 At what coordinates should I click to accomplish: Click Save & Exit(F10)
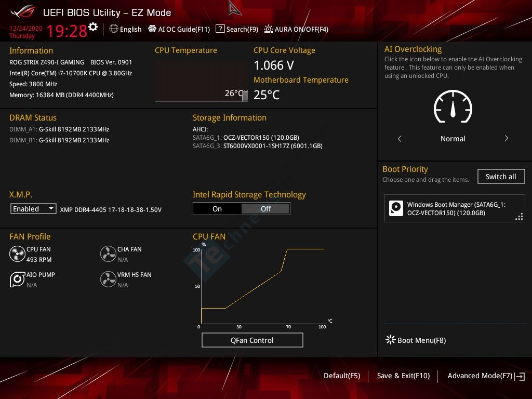(403, 376)
